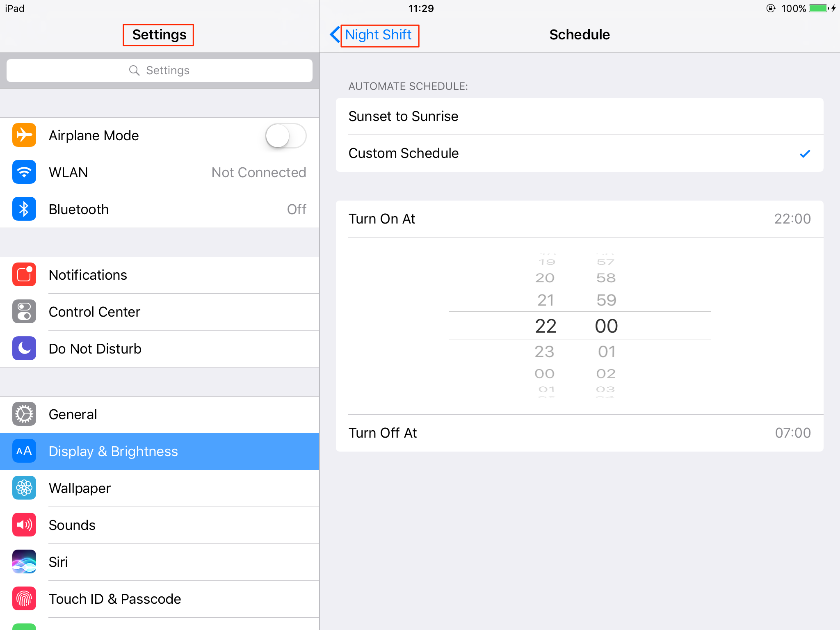Pick minute 01 in the picker
The height and width of the screenshot is (630, 840).
click(x=607, y=352)
